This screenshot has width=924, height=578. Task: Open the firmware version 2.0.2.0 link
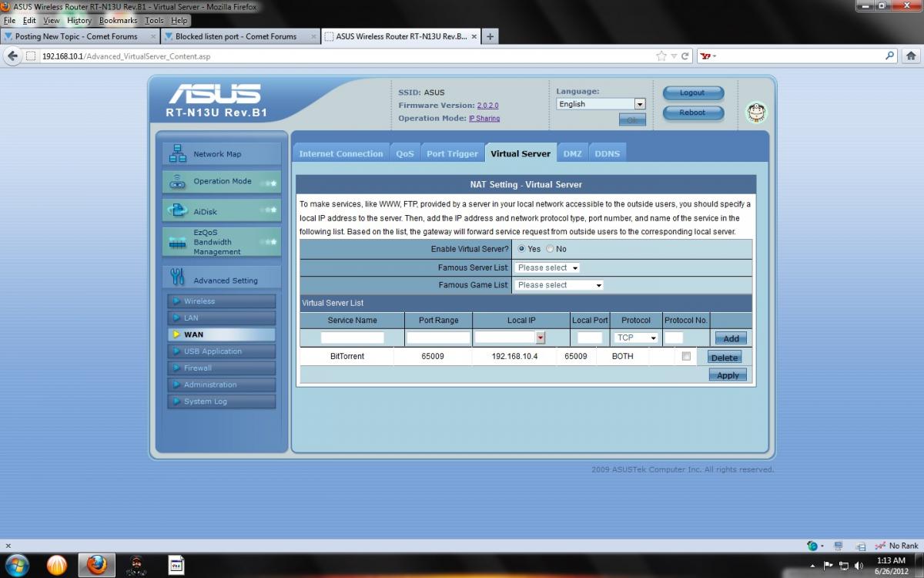click(487, 106)
